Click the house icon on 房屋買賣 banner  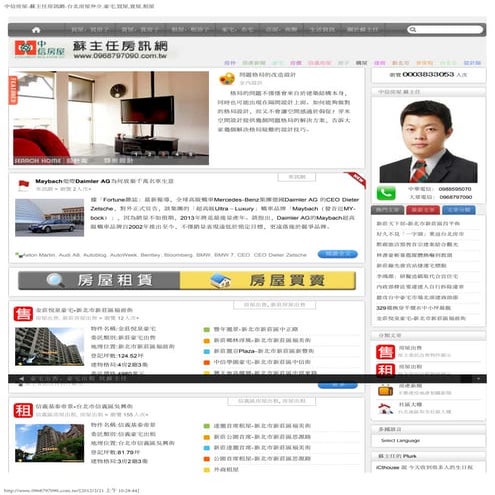pyautogui.click(x=221, y=281)
